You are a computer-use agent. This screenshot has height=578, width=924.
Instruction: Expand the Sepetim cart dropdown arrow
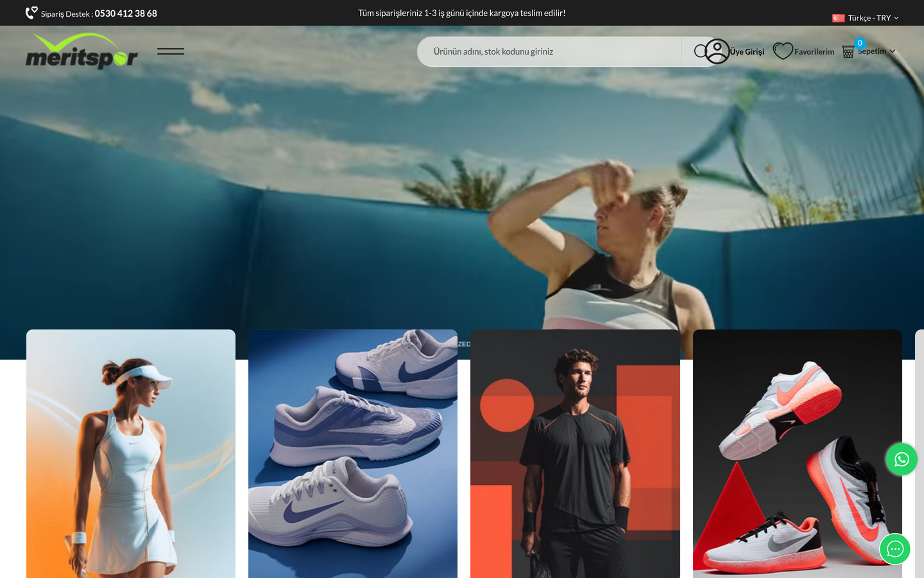892,51
